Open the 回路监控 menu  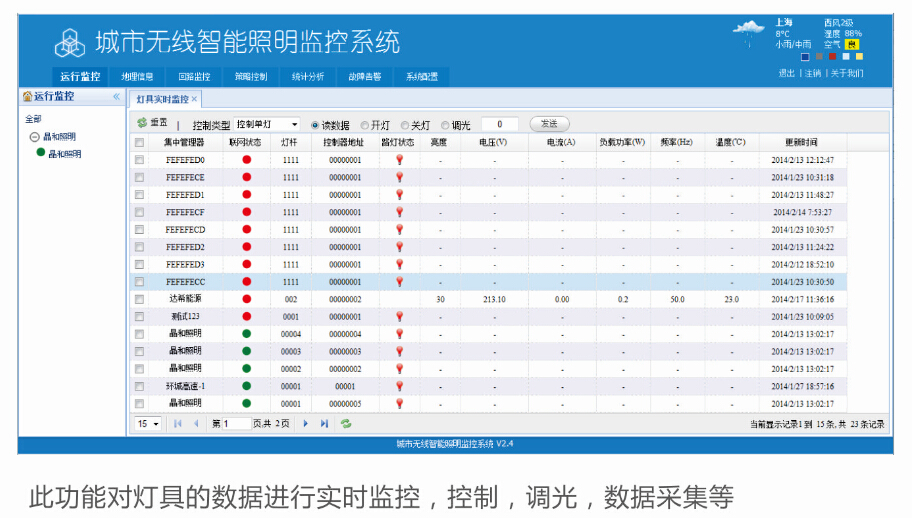194,76
